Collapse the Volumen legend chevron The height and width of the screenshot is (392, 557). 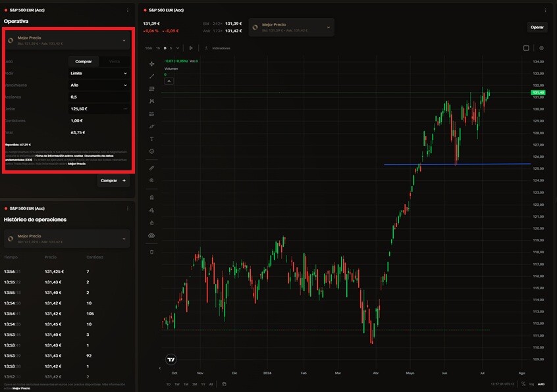tap(169, 82)
